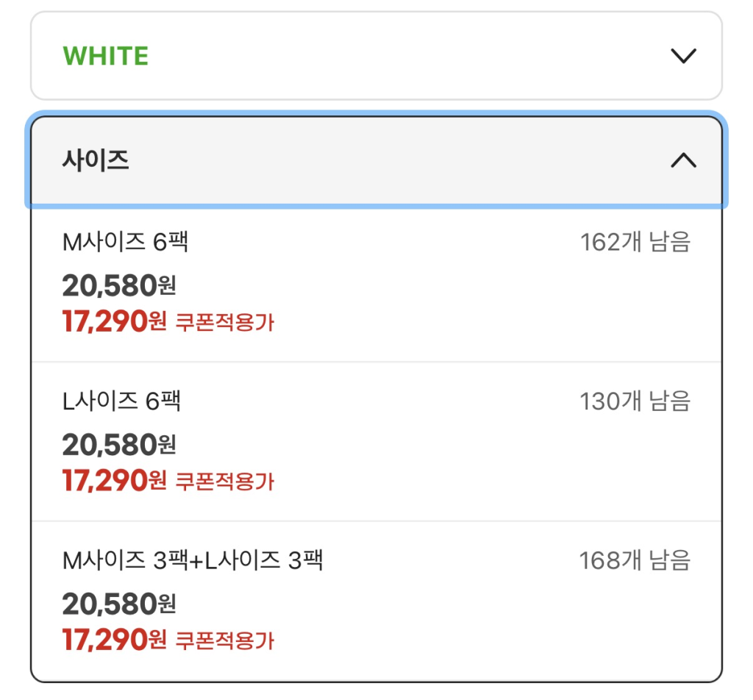The image size is (753, 700).
Task: Click the 168개 남음 stock count
Action: click(635, 561)
